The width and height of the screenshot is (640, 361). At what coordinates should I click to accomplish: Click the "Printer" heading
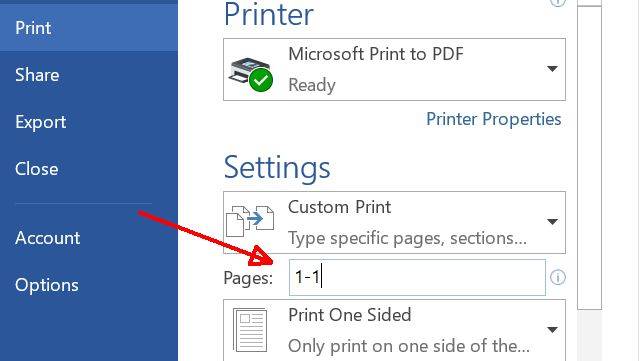coord(269,14)
